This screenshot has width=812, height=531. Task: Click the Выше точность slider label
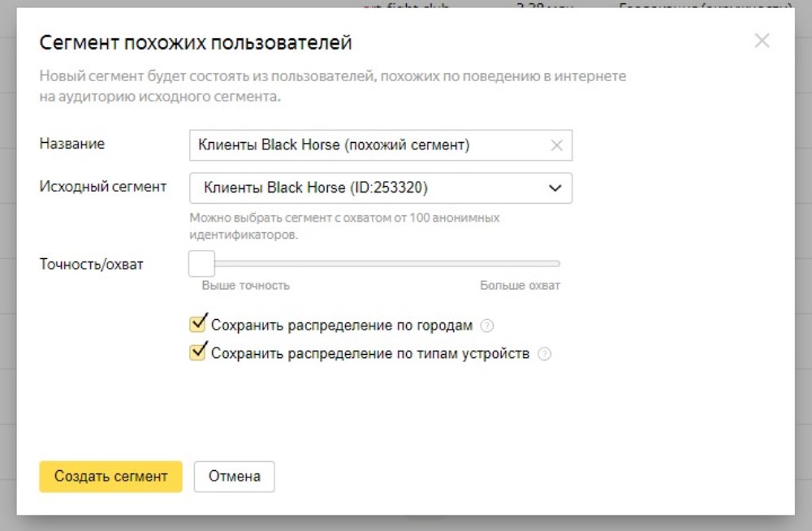245,286
